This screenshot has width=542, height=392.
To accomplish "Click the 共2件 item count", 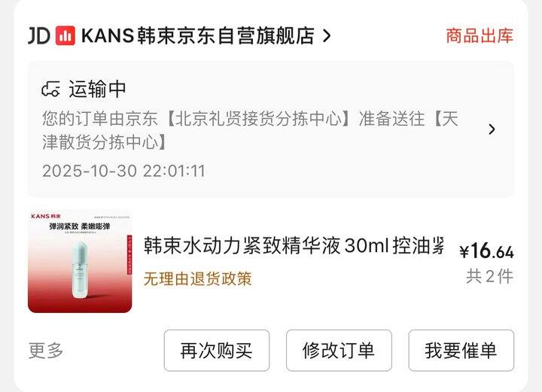I will pos(490,277).
